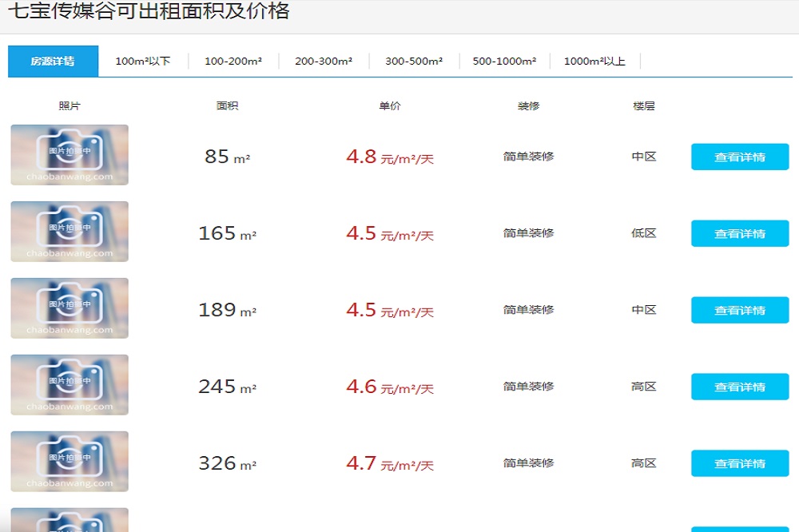The image size is (799, 532).
Task: Open details for the 245 m² listing
Action: [739, 387]
